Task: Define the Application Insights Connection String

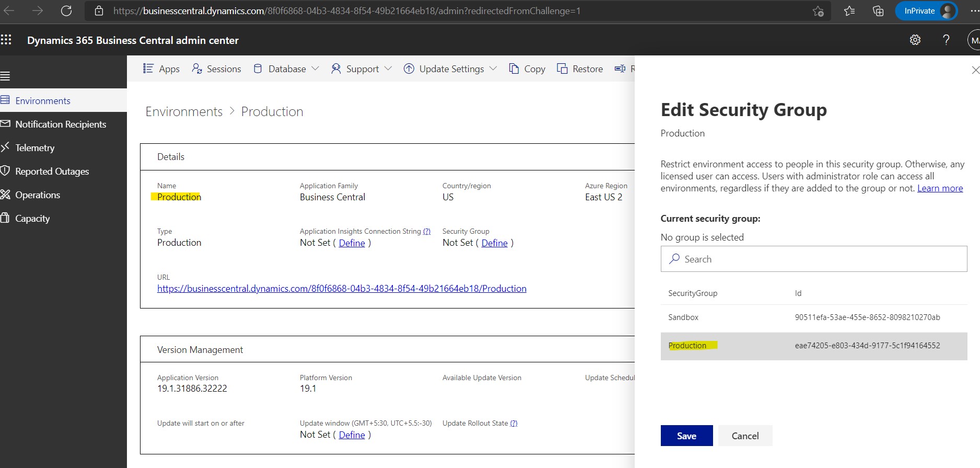Action: pyautogui.click(x=352, y=243)
